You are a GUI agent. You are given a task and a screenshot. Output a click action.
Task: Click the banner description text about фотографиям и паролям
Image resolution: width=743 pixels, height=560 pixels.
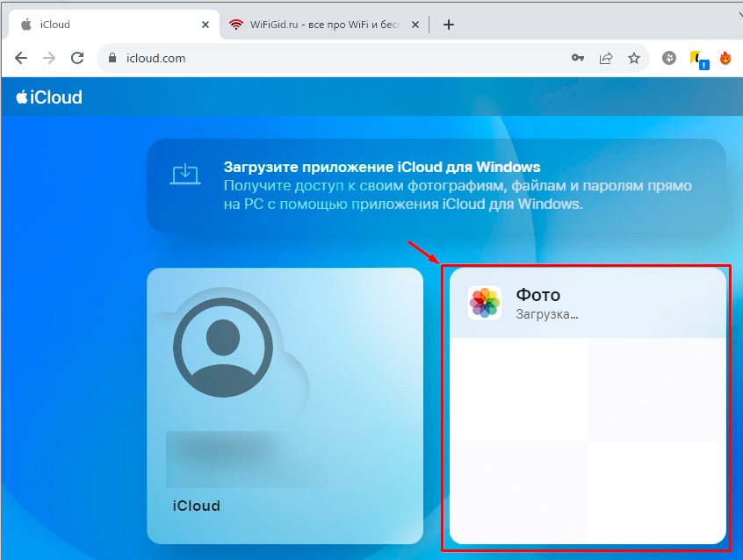(x=458, y=195)
